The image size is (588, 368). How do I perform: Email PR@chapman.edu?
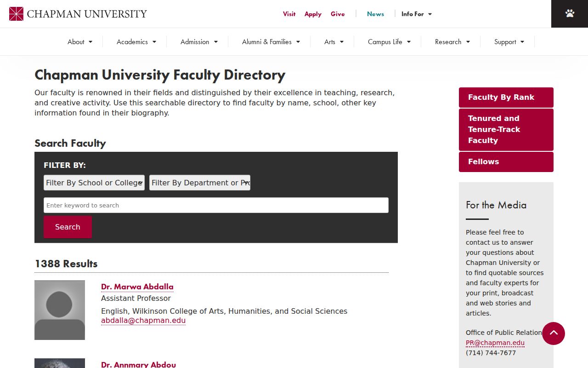[495, 343]
